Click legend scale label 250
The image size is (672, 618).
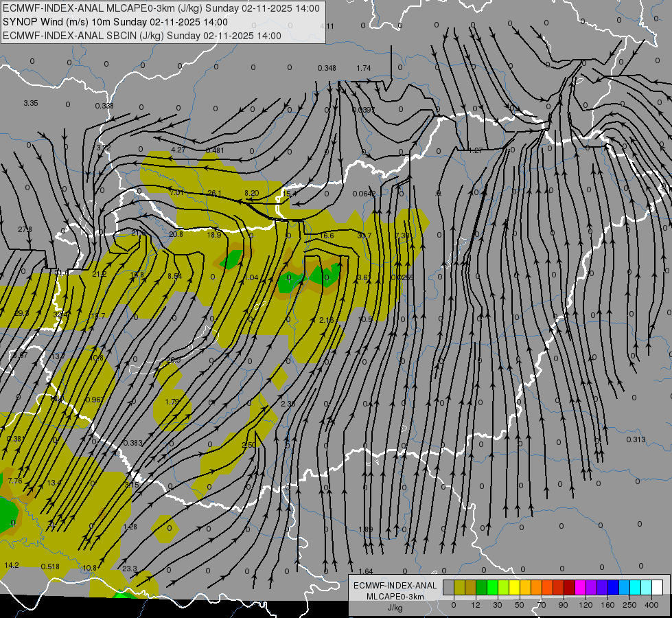pyautogui.click(x=629, y=605)
